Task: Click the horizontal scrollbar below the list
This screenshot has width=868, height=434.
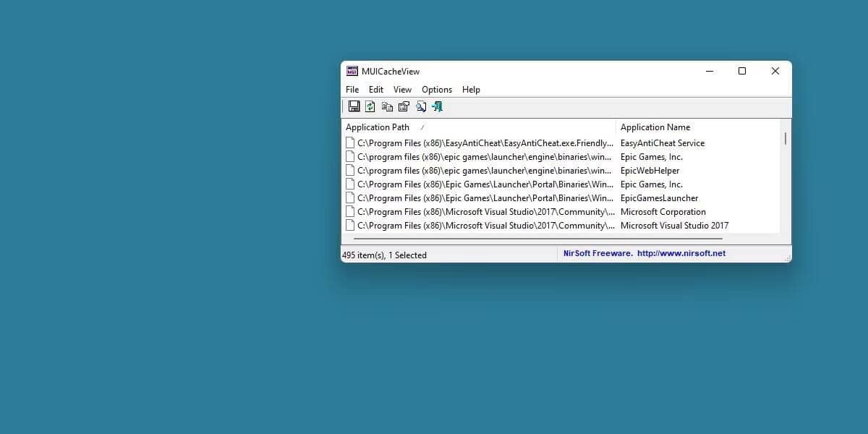Action: coord(506,238)
